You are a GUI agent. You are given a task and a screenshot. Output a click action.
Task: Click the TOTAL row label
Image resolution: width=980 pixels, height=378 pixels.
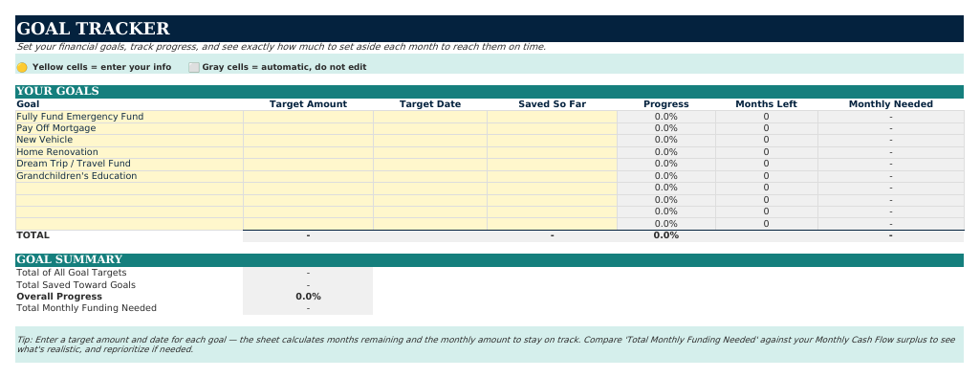pos(33,235)
